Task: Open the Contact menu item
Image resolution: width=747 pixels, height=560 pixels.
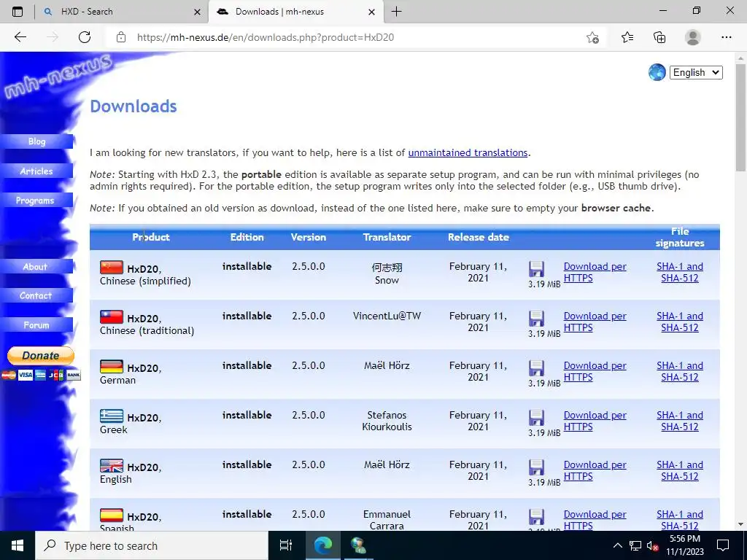Action: pos(36,296)
